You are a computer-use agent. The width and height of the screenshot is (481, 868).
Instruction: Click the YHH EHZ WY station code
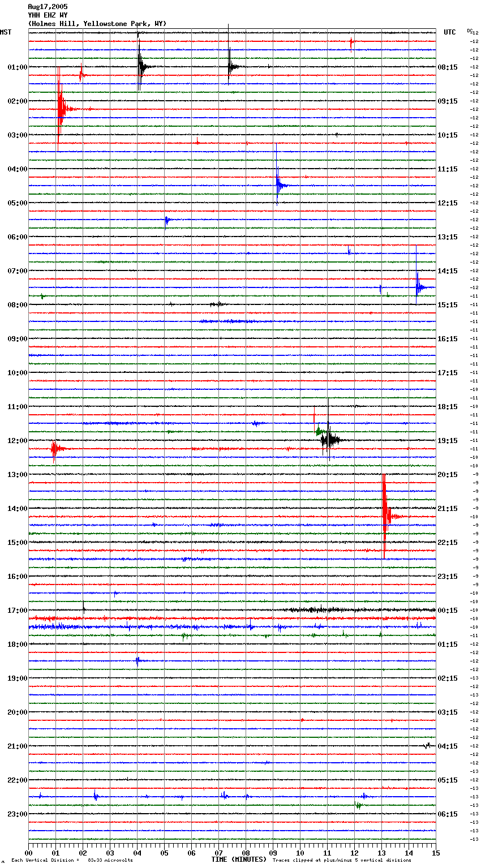[x=48, y=15]
